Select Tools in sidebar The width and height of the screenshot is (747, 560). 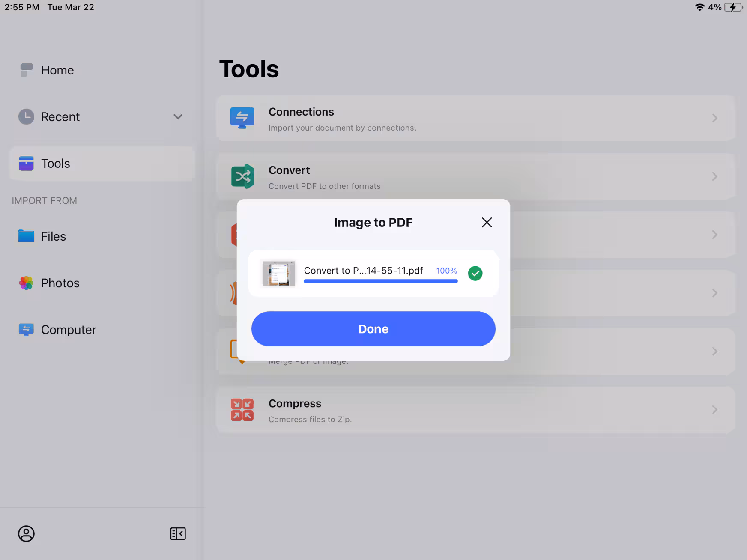point(102,164)
